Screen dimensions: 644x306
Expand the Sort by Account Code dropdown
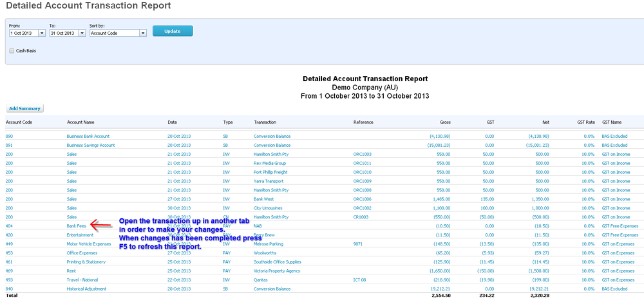coord(142,33)
